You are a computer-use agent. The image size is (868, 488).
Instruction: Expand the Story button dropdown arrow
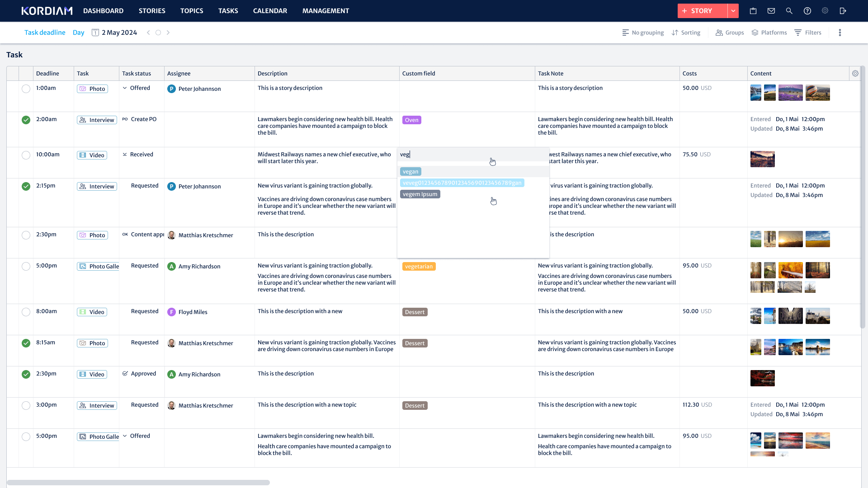pos(733,11)
